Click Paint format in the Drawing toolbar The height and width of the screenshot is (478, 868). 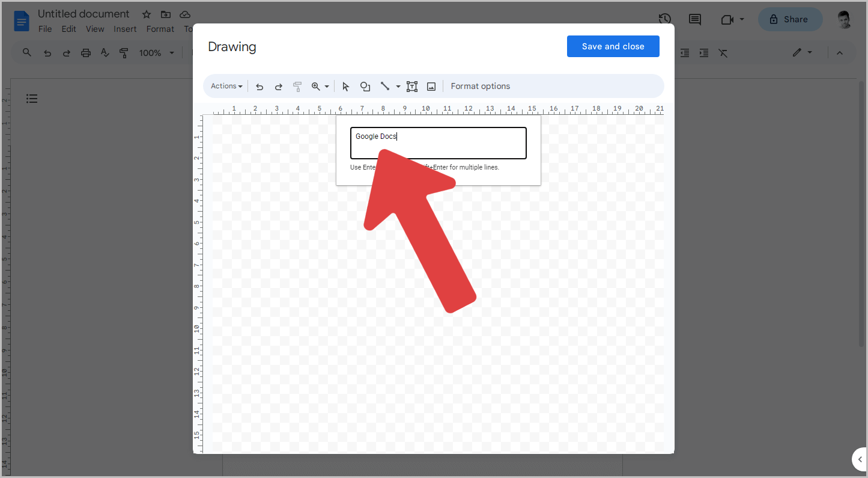[x=297, y=87]
